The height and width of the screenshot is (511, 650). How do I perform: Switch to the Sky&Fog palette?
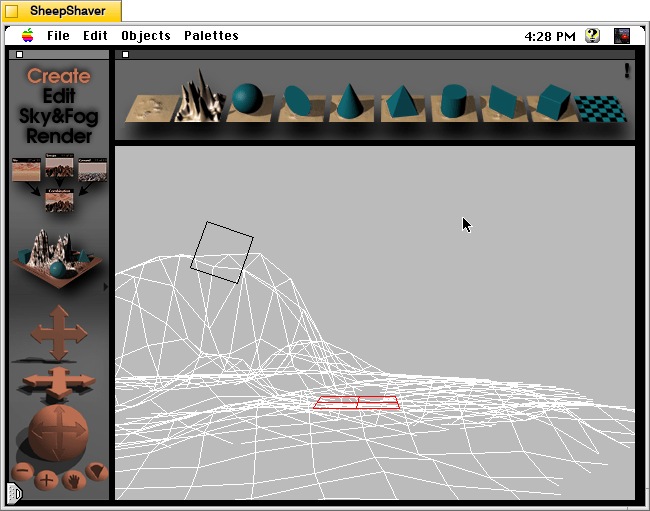[x=59, y=116]
